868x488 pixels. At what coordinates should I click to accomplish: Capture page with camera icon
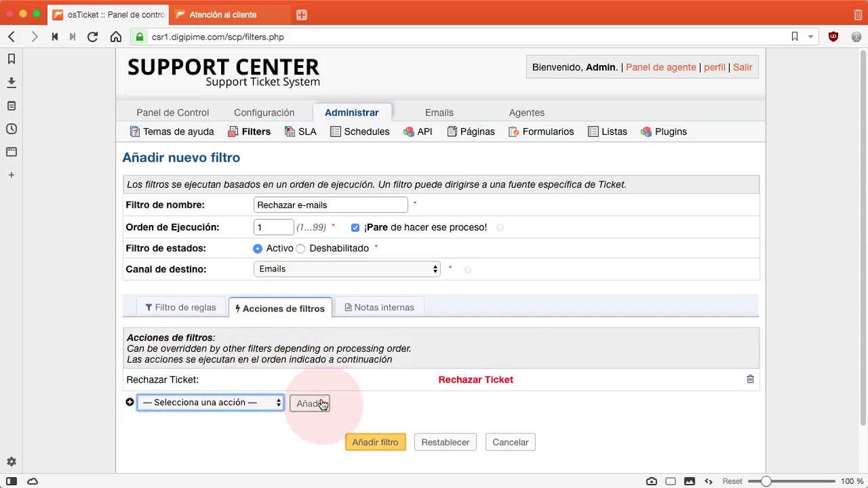pos(652,481)
